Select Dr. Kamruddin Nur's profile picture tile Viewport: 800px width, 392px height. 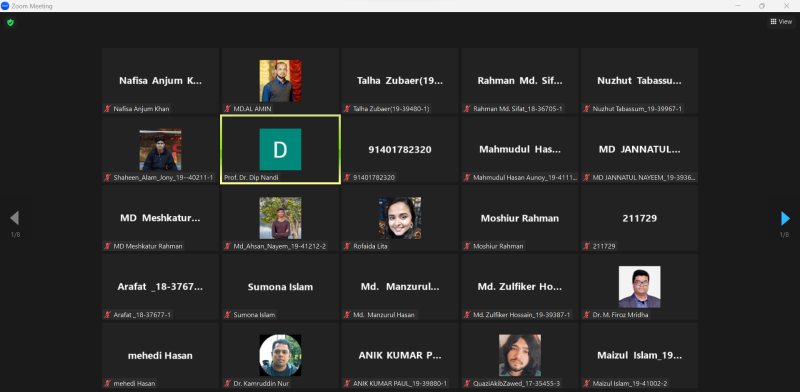[x=280, y=355]
